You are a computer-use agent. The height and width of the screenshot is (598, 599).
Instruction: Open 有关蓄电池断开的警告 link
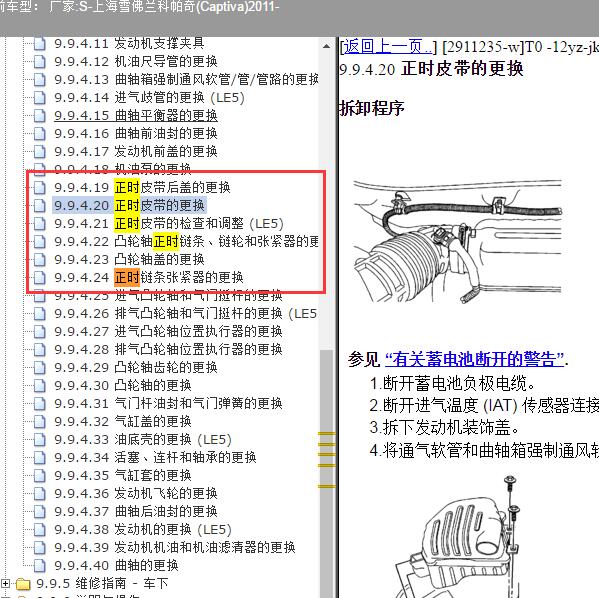(x=474, y=360)
